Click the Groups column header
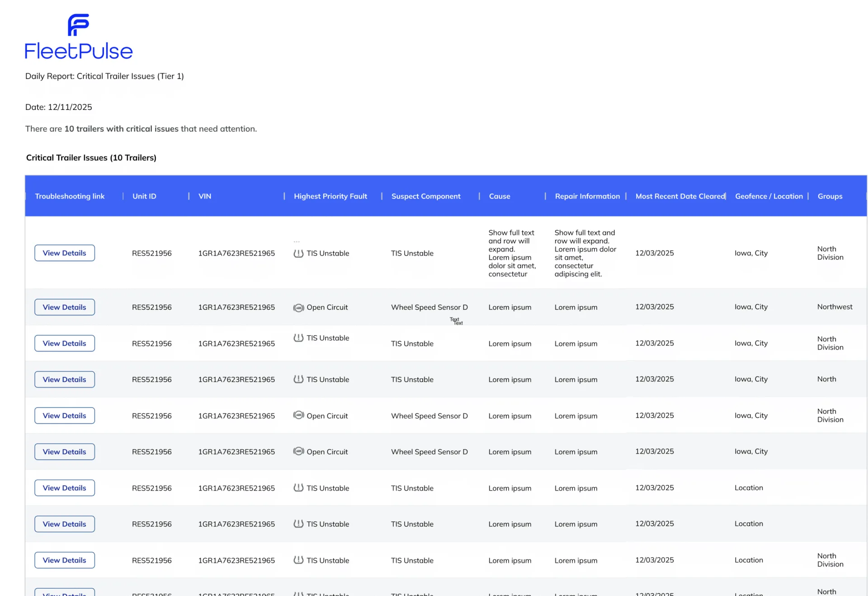This screenshot has height=596, width=868. (830, 196)
